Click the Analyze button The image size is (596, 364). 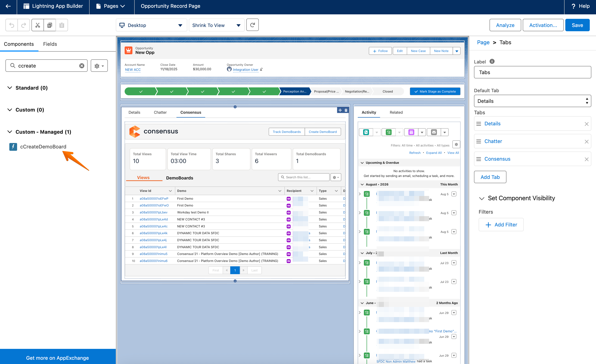coord(505,25)
